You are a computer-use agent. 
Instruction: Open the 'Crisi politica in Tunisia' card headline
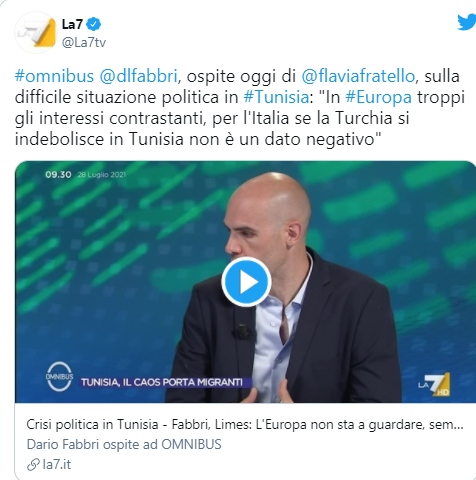pyautogui.click(x=245, y=425)
